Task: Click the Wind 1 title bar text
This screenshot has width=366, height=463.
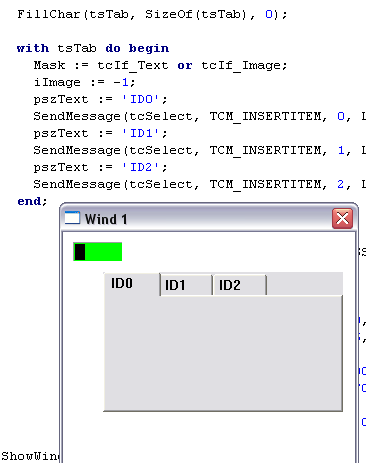Action: 106,219
